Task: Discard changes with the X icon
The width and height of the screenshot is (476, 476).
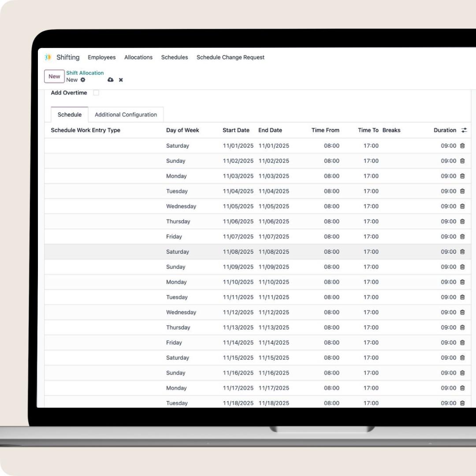Action: tap(121, 80)
